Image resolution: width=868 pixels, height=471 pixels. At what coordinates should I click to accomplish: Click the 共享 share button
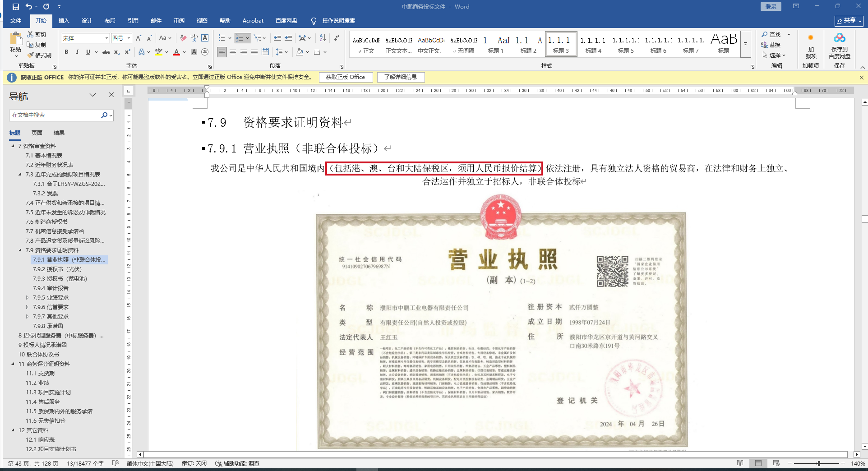point(849,21)
